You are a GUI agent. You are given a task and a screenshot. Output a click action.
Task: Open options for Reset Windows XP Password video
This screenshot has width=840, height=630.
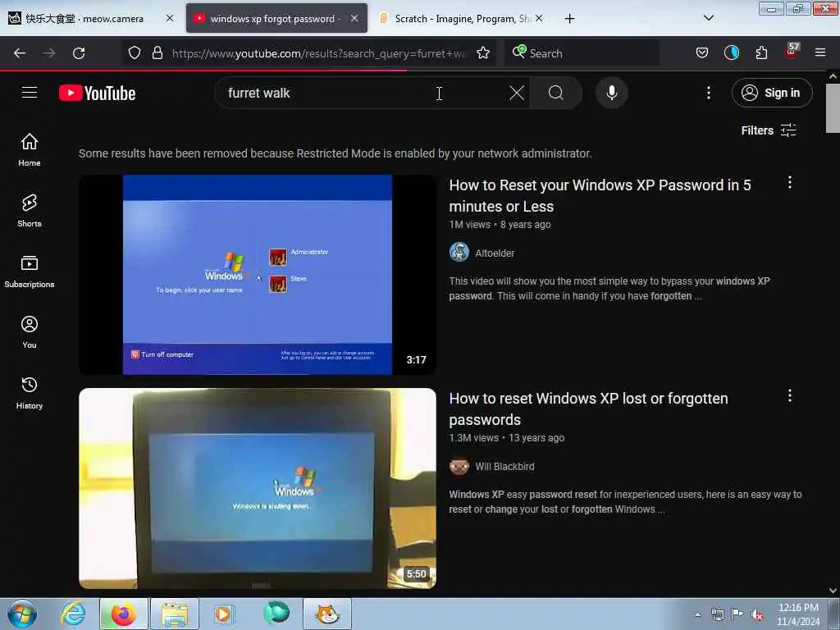tap(790, 183)
